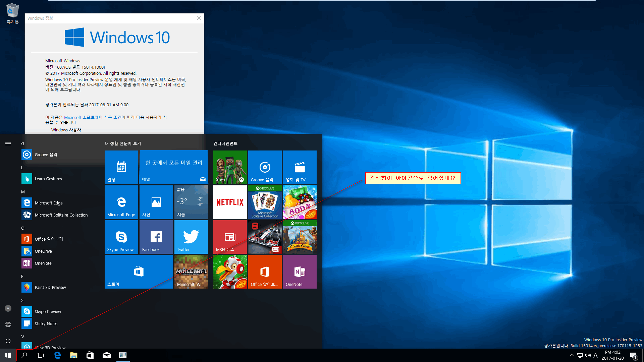Image resolution: width=644 pixels, height=362 pixels.
Task: Open the OneNote tile
Action: [x=300, y=272]
